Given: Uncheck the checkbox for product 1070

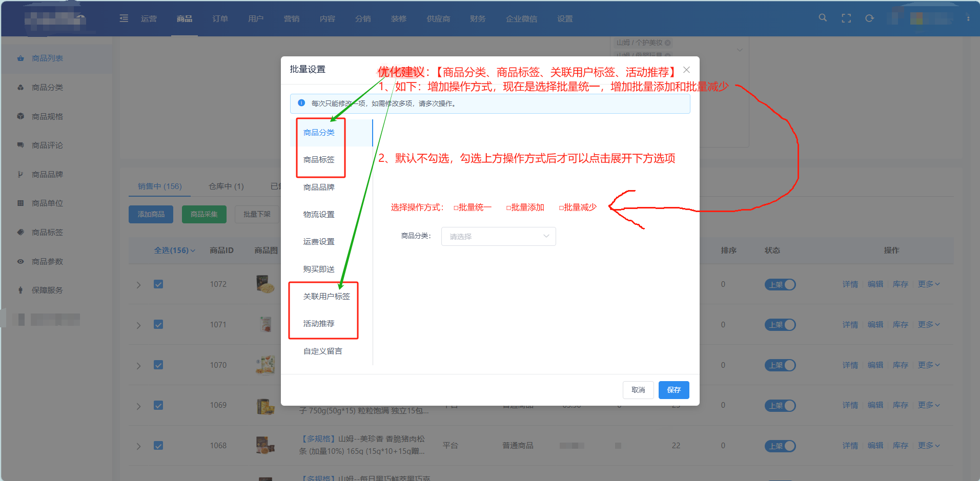Looking at the screenshot, I should click(x=158, y=365).
